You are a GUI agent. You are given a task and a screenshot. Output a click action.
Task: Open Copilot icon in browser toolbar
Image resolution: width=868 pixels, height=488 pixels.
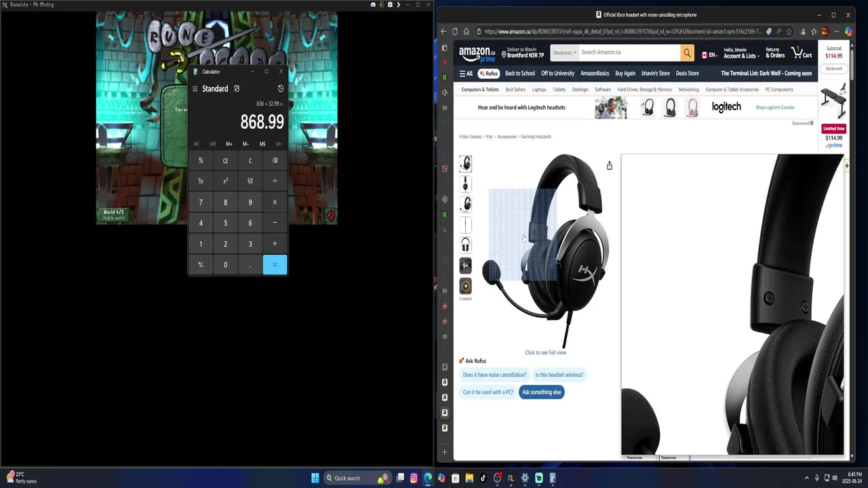click(848, 31)
